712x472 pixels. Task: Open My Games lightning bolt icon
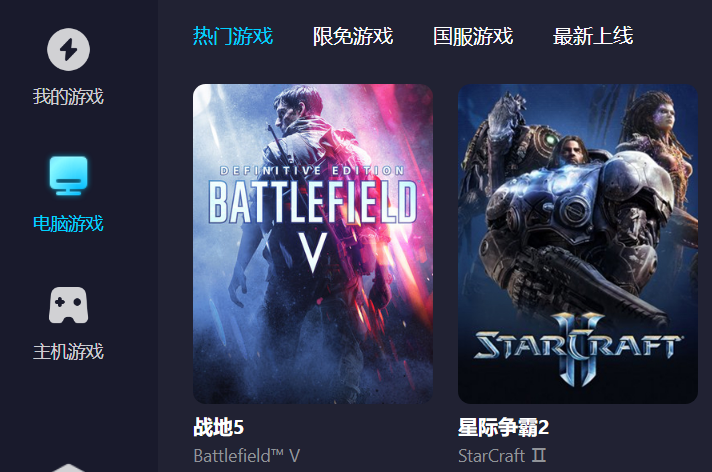pyautogui.click(x=68, y=50)
